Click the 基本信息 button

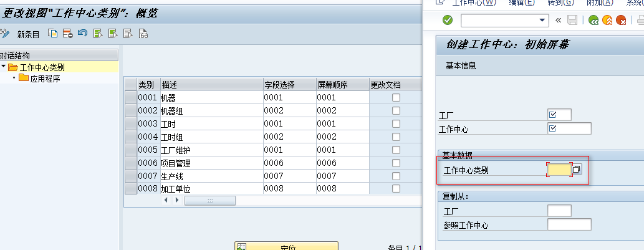[x=461, y=65]
